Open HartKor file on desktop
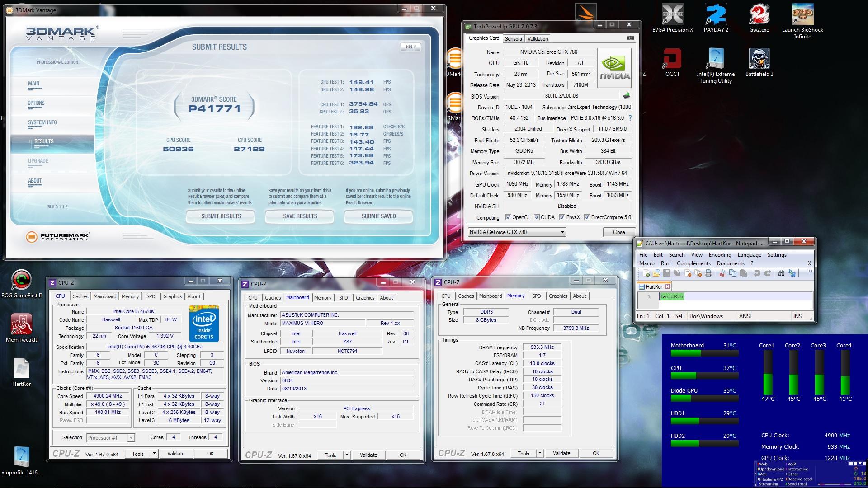This screenshot has height=488, width=868. point(21,372)
